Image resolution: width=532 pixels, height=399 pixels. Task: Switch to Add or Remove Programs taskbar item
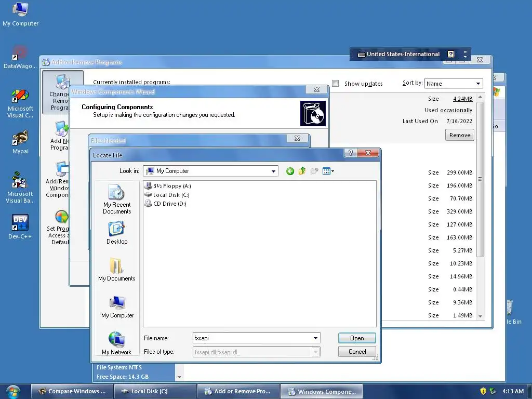pos(238,391)
